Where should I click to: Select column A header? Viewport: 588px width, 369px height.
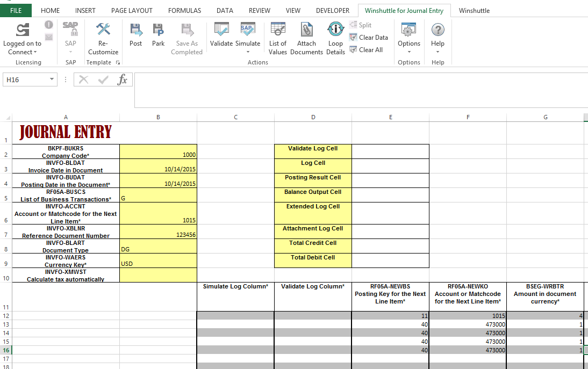[x=66, y=117]
